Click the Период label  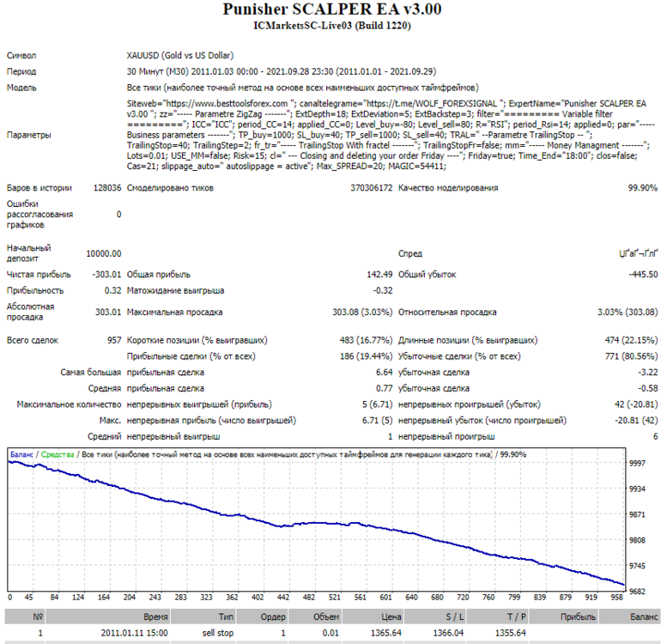pos(21,71)
